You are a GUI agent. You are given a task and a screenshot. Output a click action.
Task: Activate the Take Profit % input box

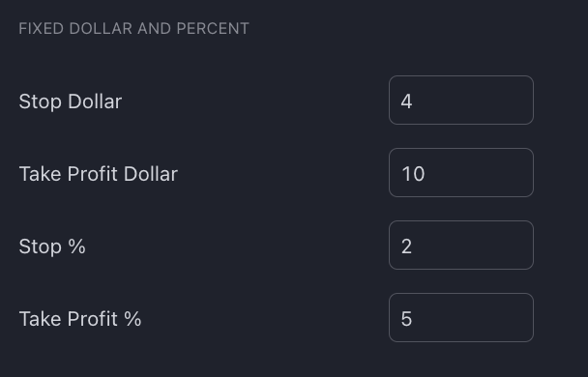point(461,317)
